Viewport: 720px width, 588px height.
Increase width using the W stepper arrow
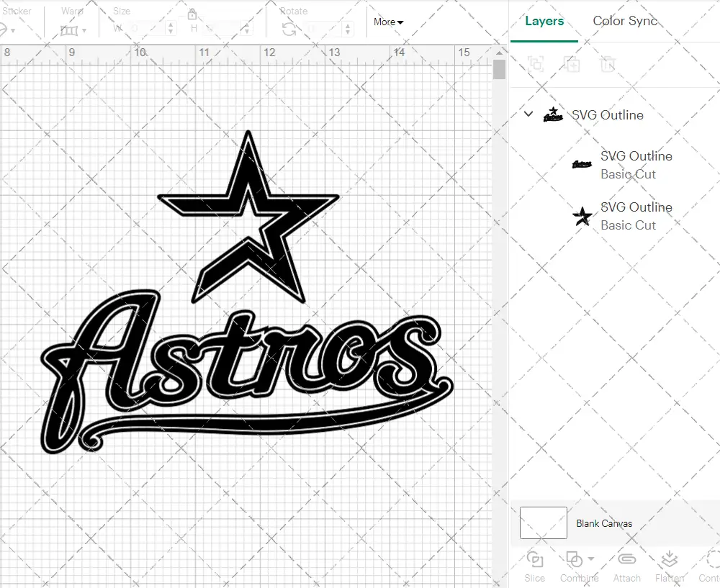(171, 26)
